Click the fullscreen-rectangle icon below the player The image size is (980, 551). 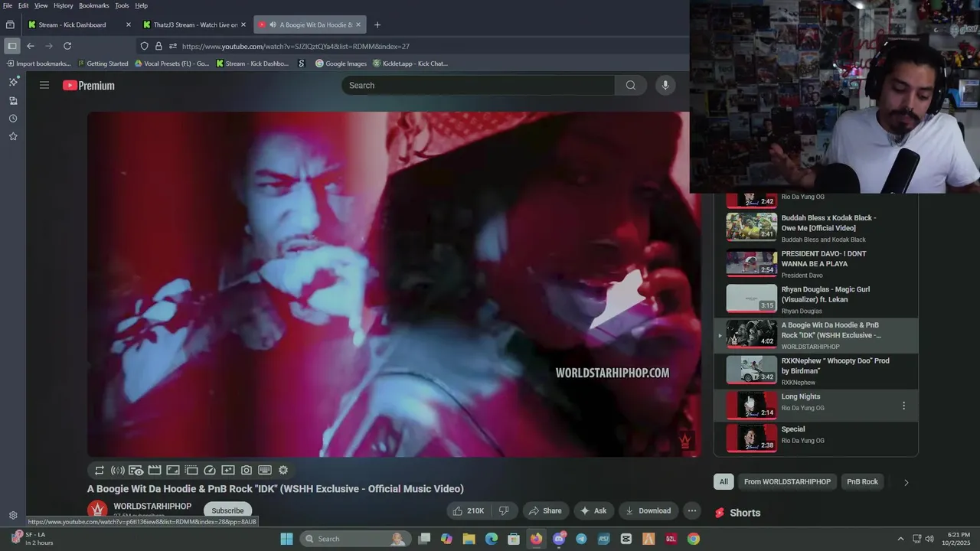(172, 470)
